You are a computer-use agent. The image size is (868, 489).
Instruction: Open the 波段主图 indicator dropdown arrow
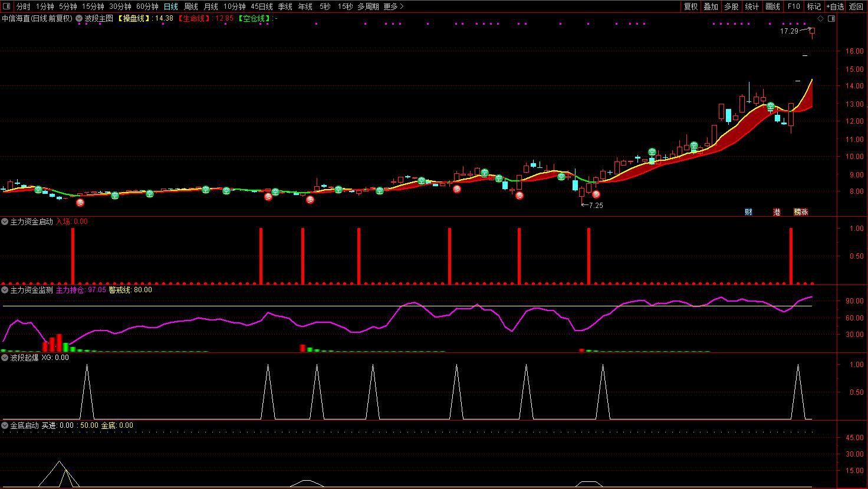pyautogui.click(x=79, y=18)
